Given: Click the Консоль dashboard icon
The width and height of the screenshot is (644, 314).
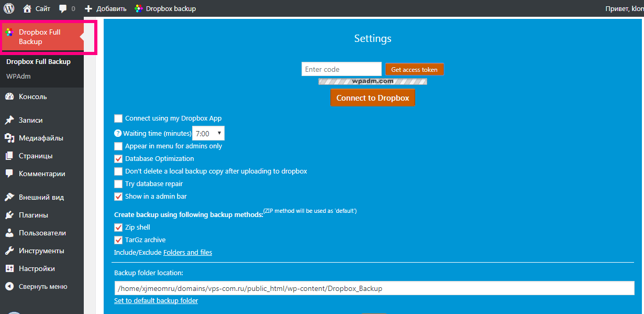Looking at the screenshot, I should (x=9, y=96).
